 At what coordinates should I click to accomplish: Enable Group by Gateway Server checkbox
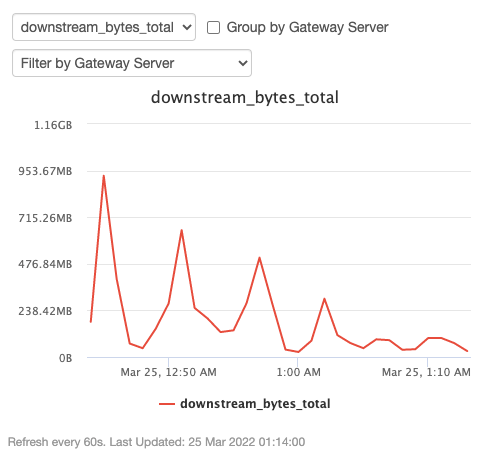tap(213, 28)
